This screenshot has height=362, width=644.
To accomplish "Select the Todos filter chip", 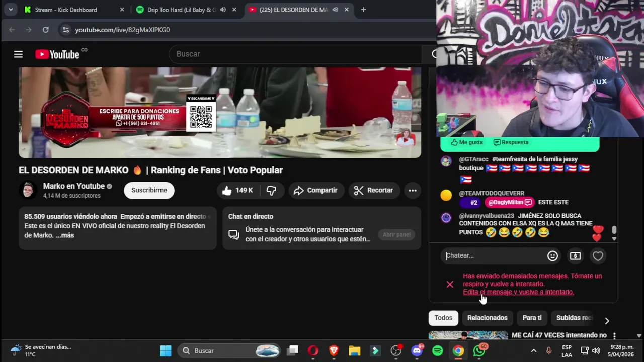I will pos(443,318).
